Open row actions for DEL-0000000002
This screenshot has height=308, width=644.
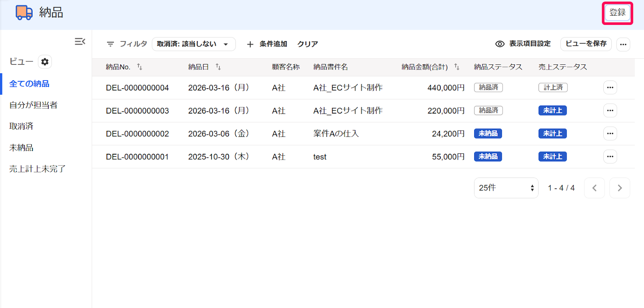[x=610, y=133]
